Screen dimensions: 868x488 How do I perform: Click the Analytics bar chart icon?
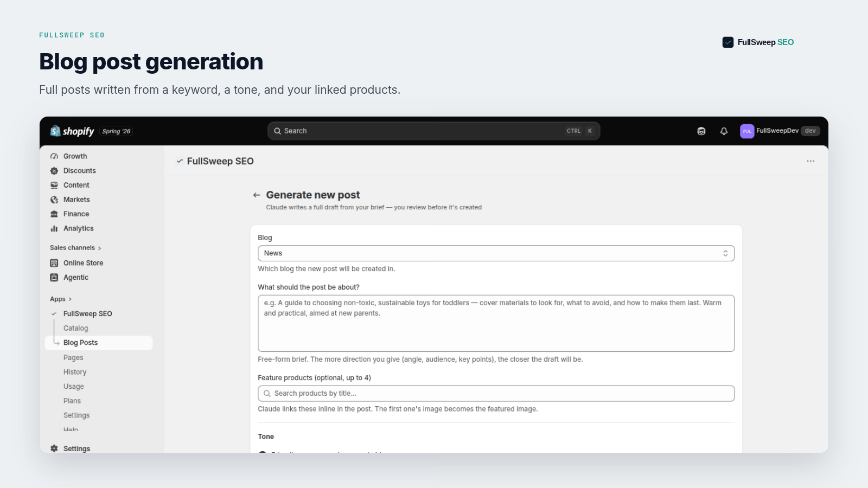tap(54, 228)
